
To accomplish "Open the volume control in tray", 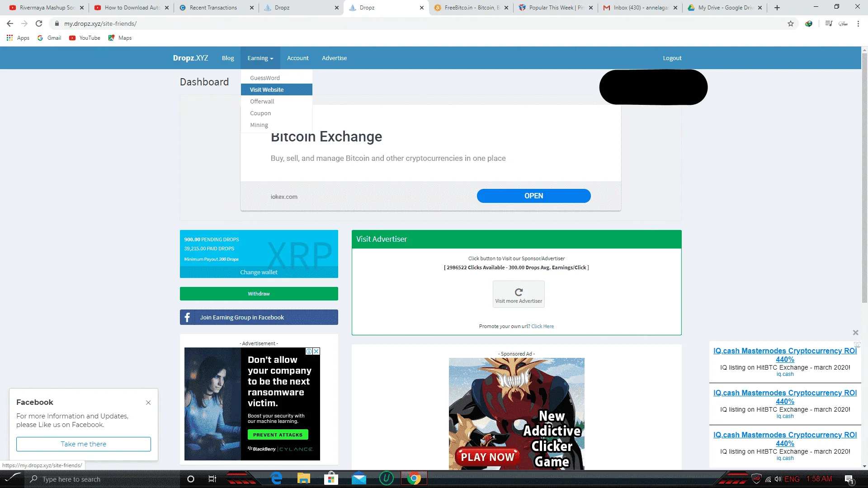I will [x=778, y=479].
